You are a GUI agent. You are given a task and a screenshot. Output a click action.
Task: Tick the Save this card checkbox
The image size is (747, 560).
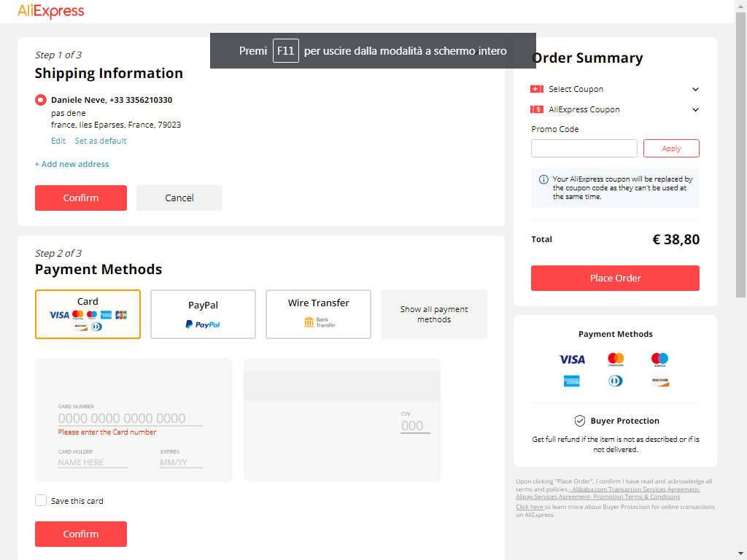tap(41, 500)
